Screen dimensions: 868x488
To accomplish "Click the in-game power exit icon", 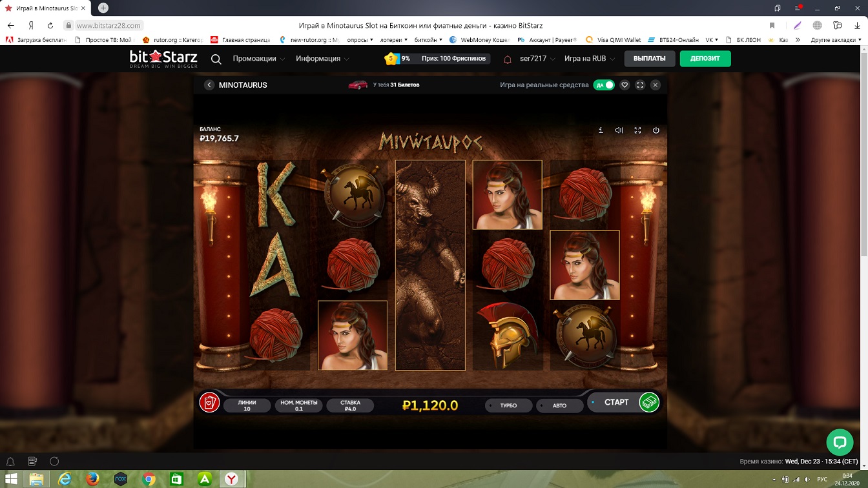I will coord(656,130).
